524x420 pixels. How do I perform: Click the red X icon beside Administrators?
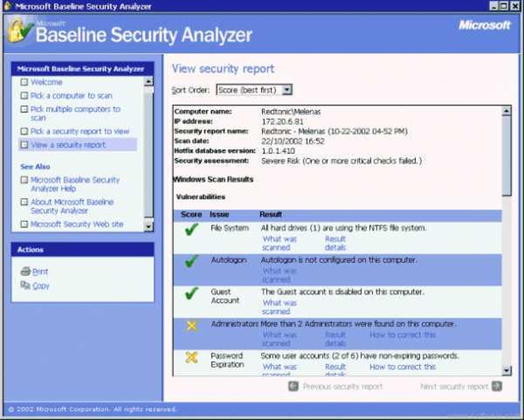tap(192, 326)
